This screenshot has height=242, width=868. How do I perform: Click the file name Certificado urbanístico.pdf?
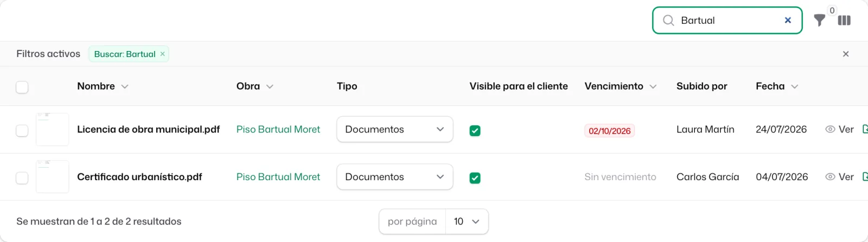click(139, 177)
